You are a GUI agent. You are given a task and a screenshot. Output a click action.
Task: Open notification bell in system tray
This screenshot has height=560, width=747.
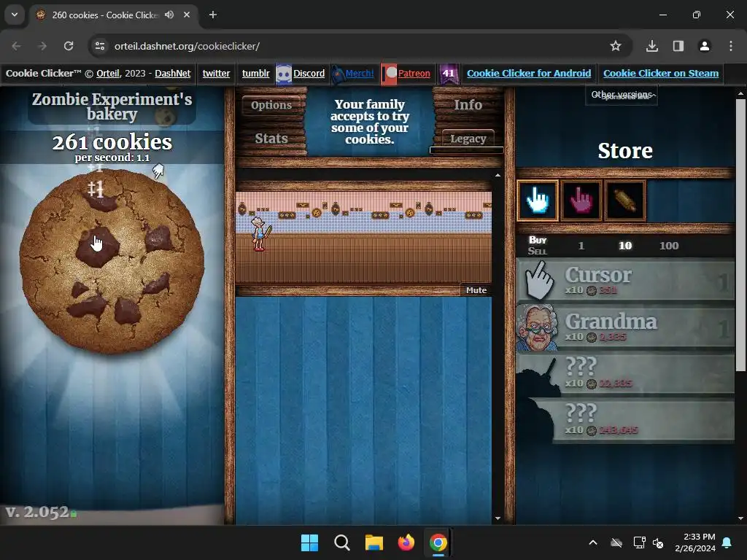coord(727,542)
